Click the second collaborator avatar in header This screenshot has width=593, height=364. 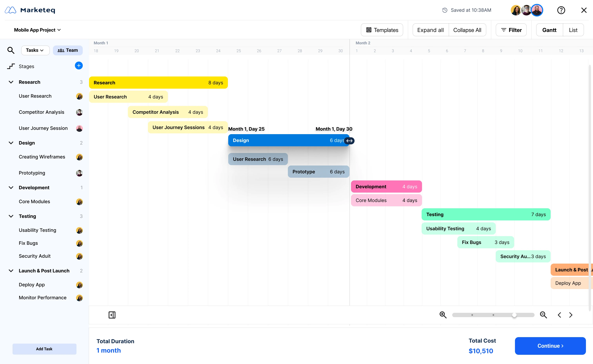coord(526,10)
